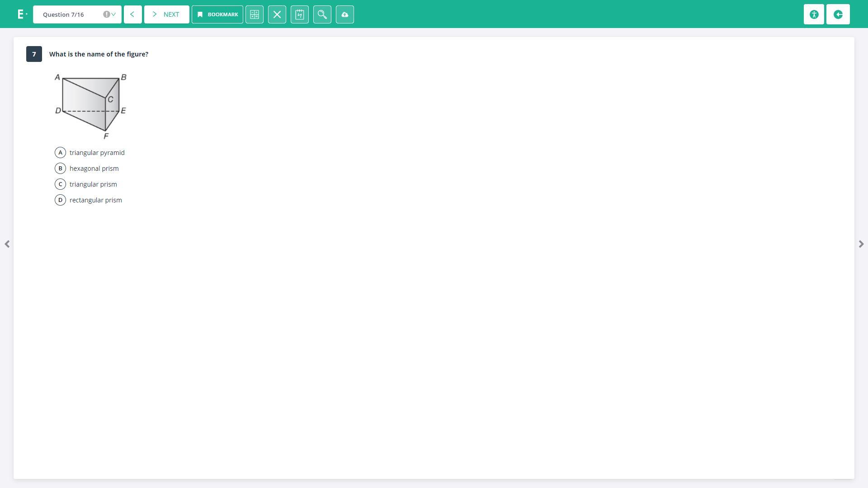Click the answer eliminator X icon

(x=277, y=14)
